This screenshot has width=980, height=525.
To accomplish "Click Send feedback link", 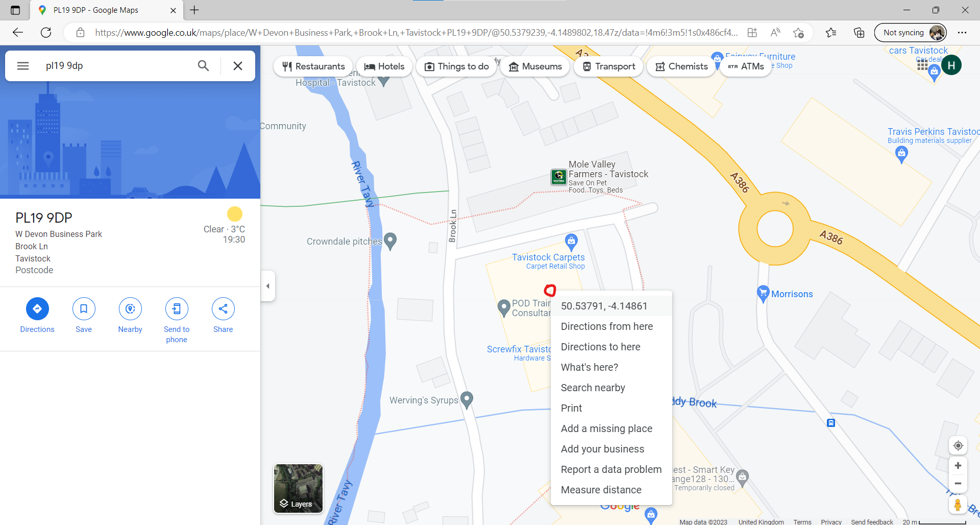I will [x=872, y=521].
